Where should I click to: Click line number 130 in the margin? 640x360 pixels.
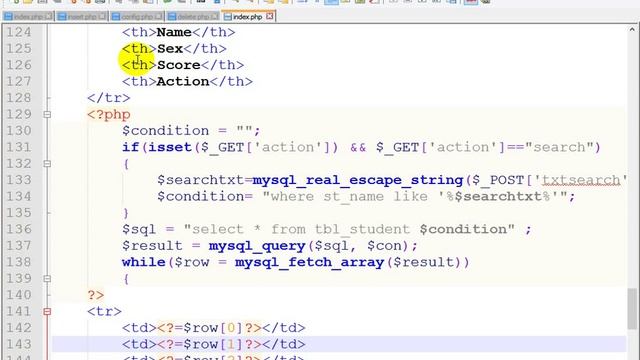point(19,131)
